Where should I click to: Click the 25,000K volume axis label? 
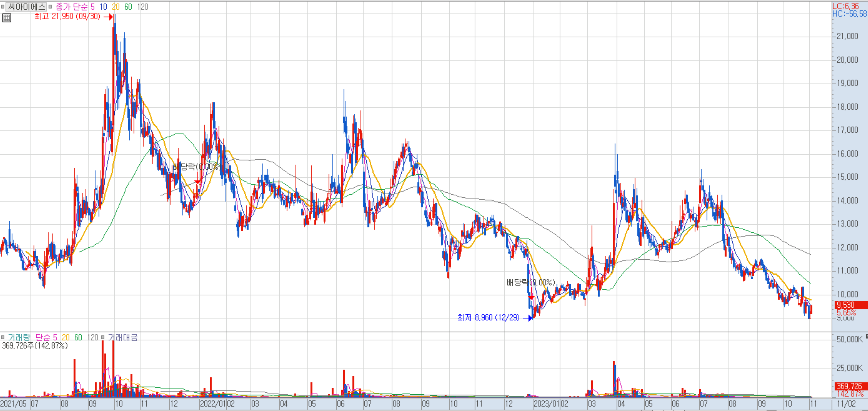tap(850, 368)
